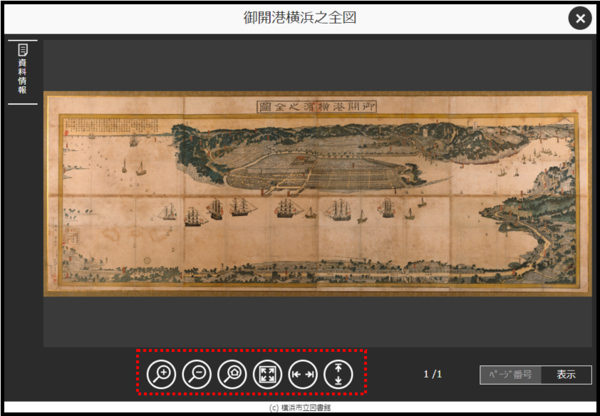Click the central harbor town on the map
The image size is (600, 416).
click(x=300, y=170)
